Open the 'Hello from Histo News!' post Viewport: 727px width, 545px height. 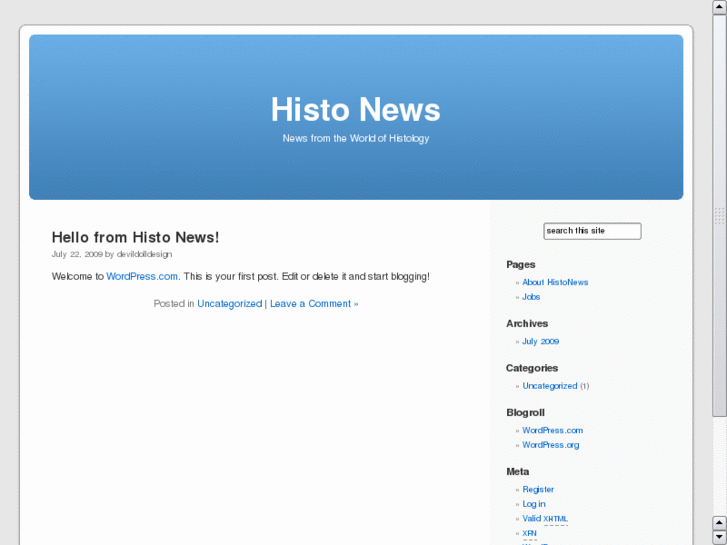tap(135, 237)
